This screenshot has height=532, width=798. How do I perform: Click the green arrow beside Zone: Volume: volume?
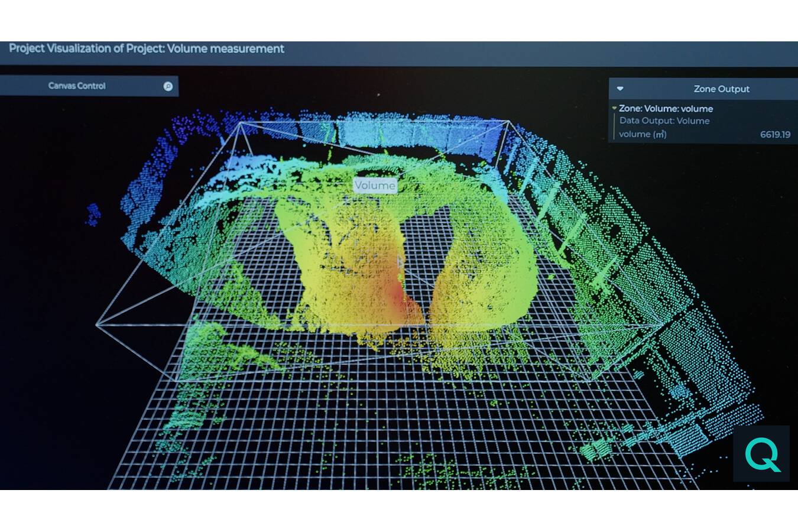tap(614, 109)
